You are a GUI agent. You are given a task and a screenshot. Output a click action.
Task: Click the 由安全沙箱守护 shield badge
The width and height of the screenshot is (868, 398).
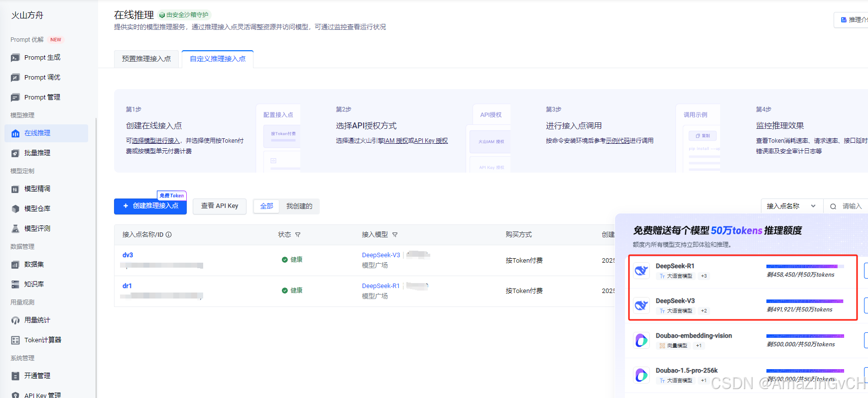point(184,15)
